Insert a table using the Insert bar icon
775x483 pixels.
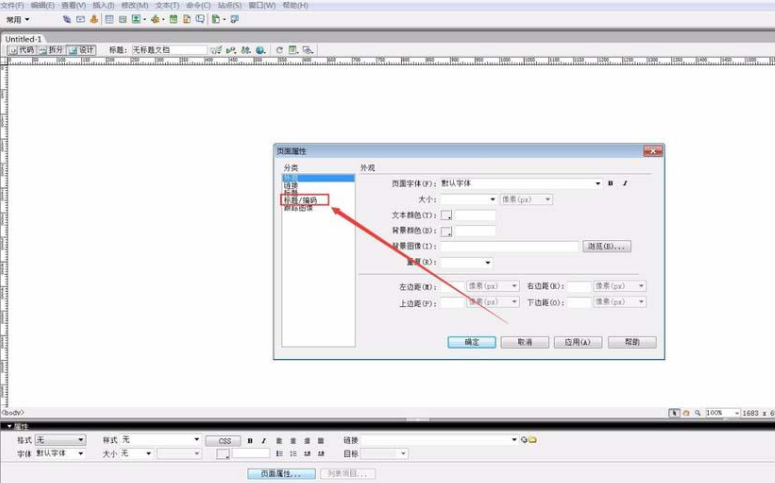109,19
